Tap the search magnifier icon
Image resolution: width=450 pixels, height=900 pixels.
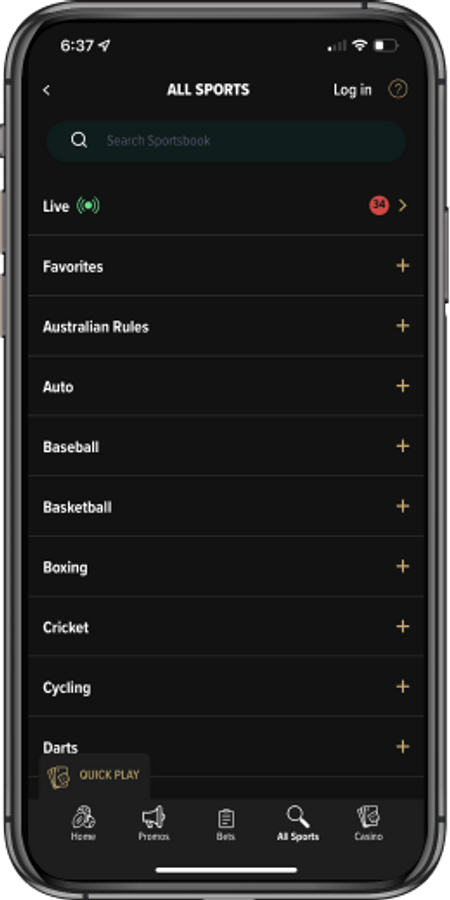79,140
